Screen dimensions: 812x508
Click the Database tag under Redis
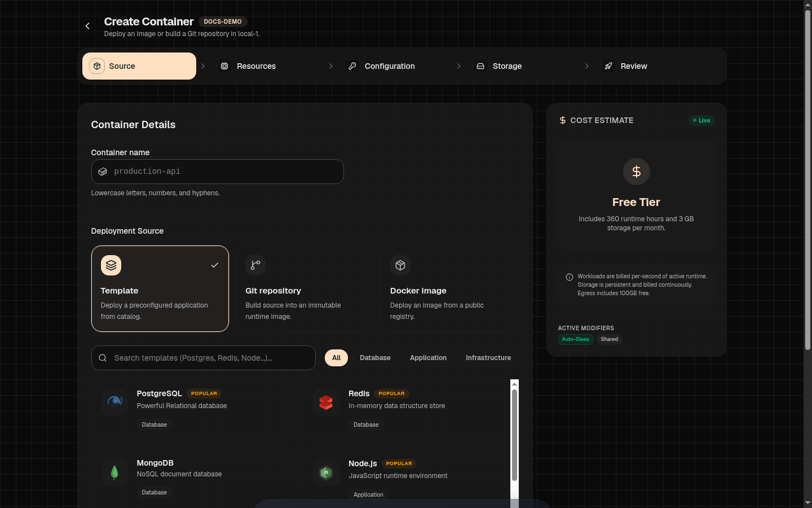[x=366, y=425]
